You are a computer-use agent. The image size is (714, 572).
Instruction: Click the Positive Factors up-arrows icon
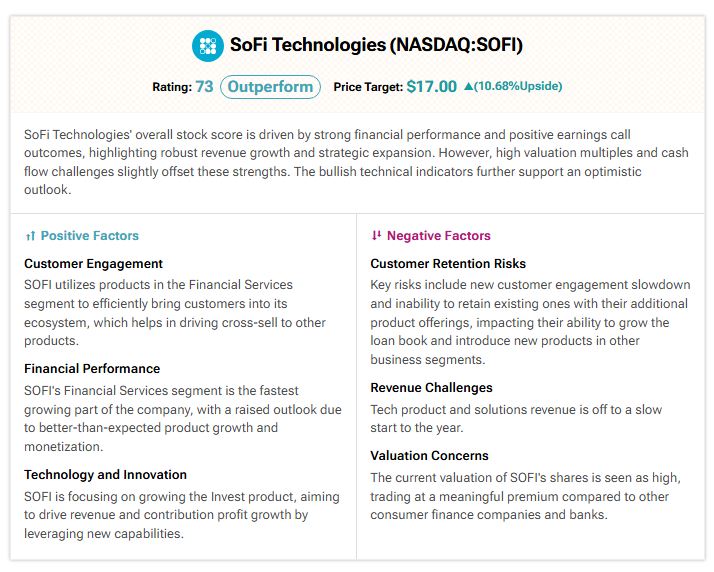coord(30,236)
